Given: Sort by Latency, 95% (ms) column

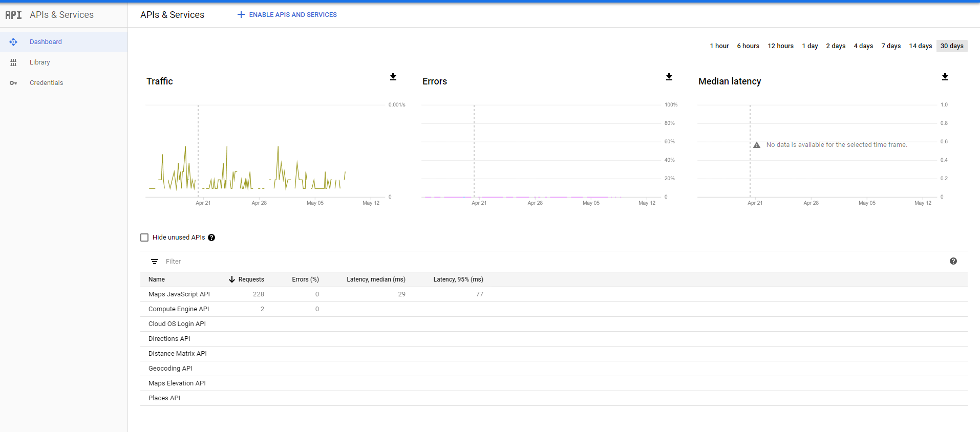Looking at the screenshot, I should coord(458,279).
